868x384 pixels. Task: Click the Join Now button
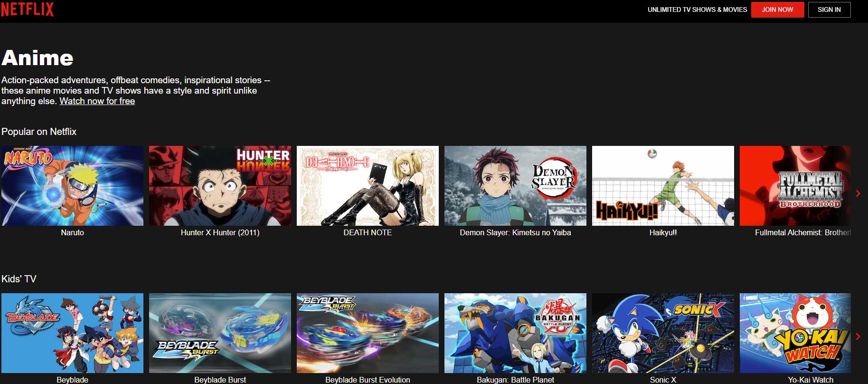(x=777, y=10)
